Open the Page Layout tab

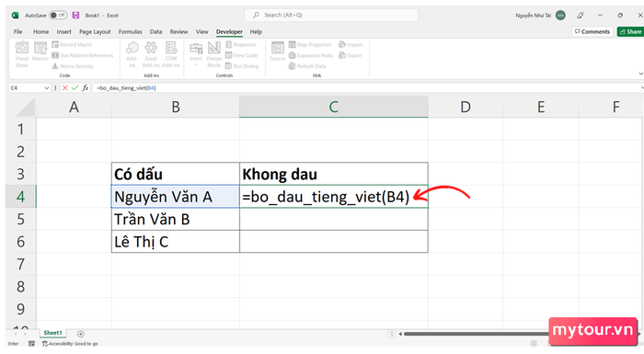95,31
